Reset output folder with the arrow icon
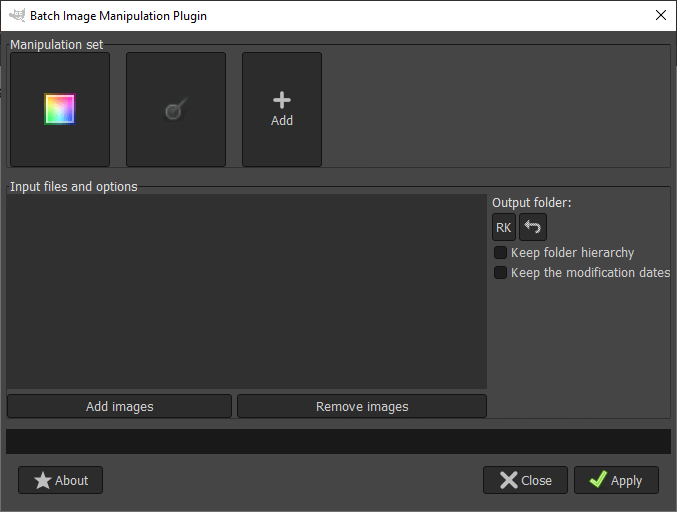677x512 pixels. (x=533, y=227)
